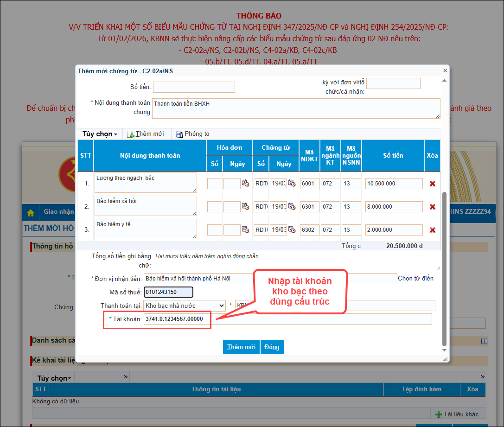Image resolution: width=504 pixels, height=427 pixels.
Task: Remove the 'Bảo hiểm xã hội' payment row
Action: coord(432,207)
